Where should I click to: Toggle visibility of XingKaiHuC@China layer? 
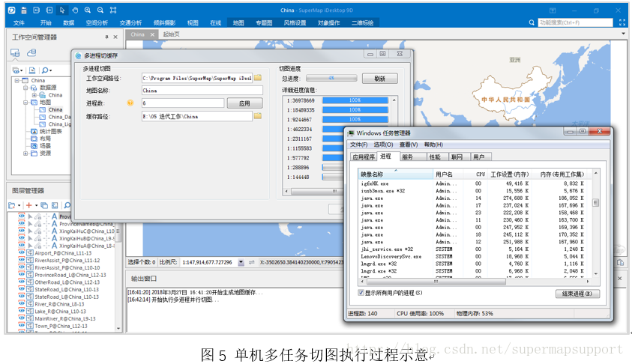(21, 231)
